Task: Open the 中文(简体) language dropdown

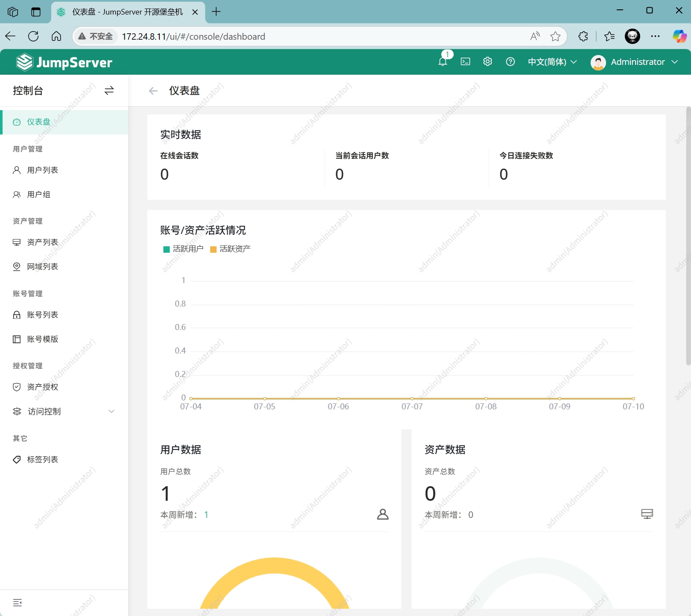Action: pos(552,62)
